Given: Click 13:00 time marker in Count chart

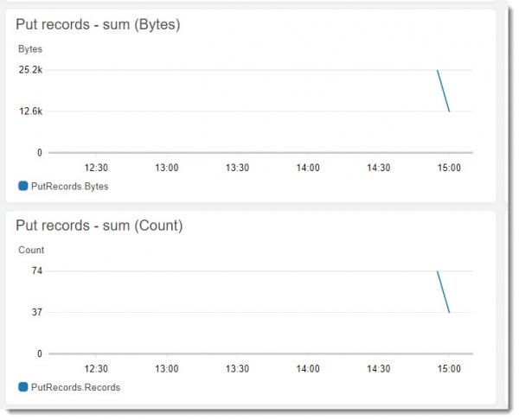Looking at the screenshot, I should coord(166,369).
